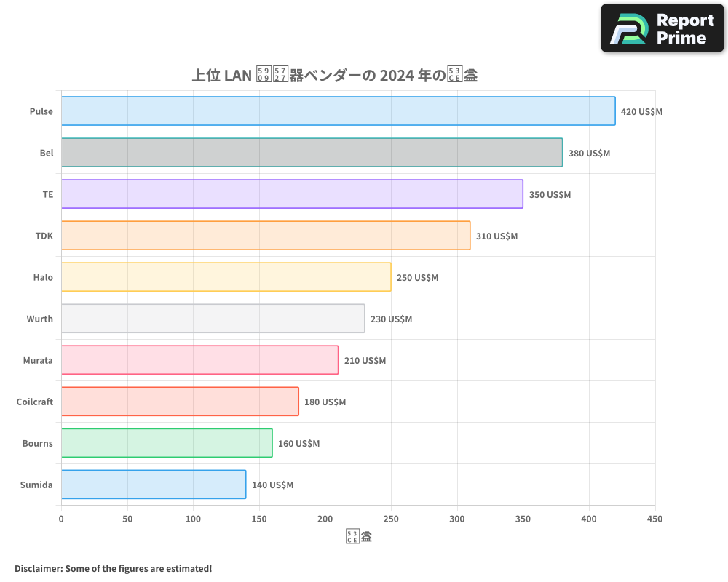Select the 200 x-axis tick label

[x=325, y=519]
